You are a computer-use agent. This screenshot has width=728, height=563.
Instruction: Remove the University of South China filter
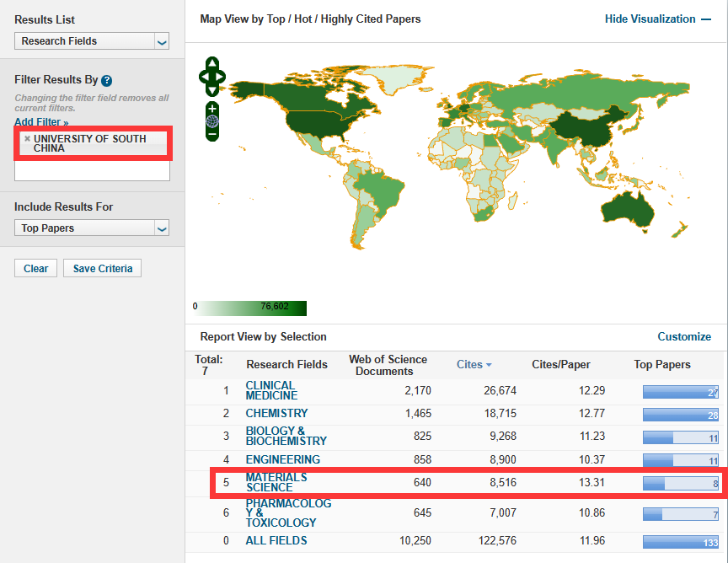[27, 139]
